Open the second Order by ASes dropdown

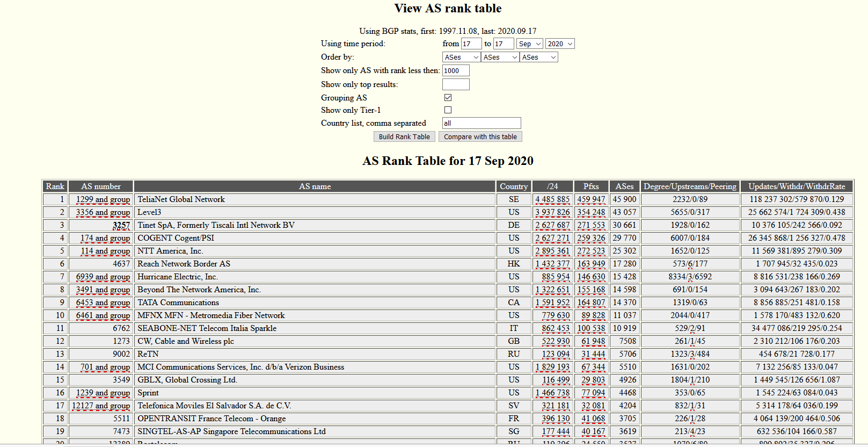[x=500, y=57]
